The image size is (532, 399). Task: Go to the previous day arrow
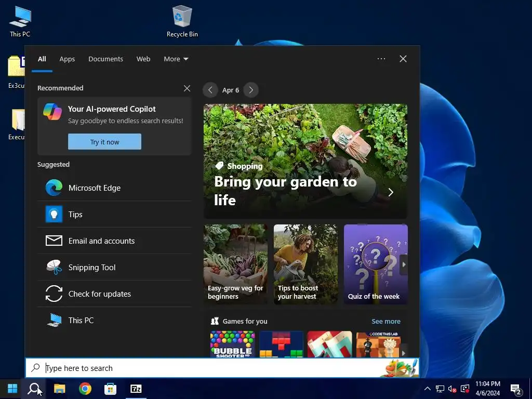pyautogui.click(x=210, y=90)
